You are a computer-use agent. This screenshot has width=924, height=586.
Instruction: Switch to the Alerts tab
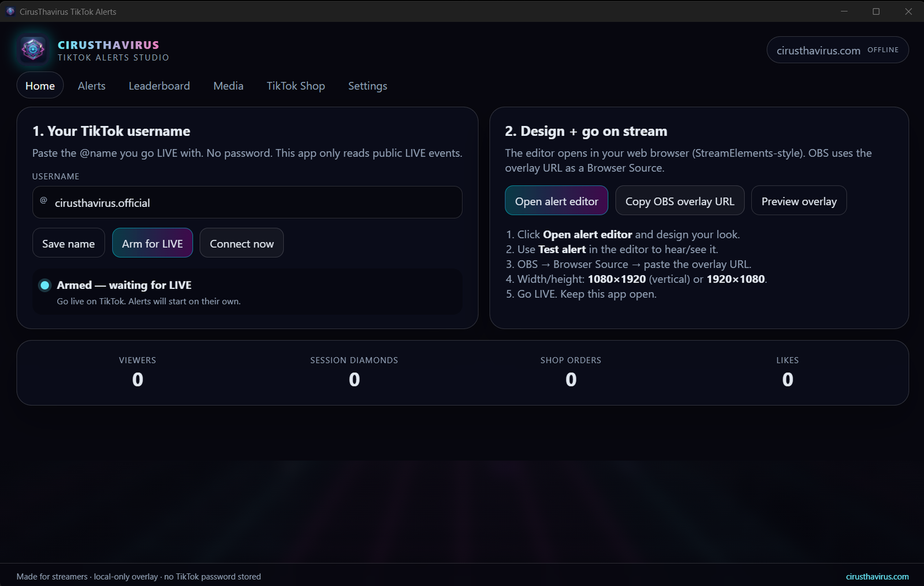(92, 86)
